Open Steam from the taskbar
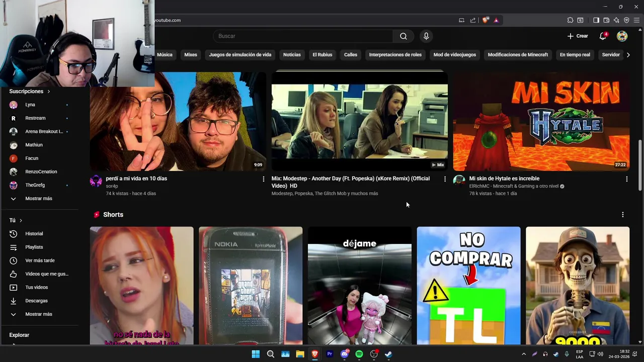Viewport: 644px width, 362px height. point(389,354)
